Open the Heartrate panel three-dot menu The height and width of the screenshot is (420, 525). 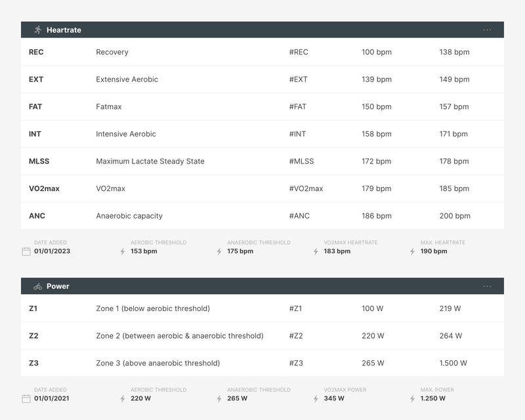click(487, 30)
